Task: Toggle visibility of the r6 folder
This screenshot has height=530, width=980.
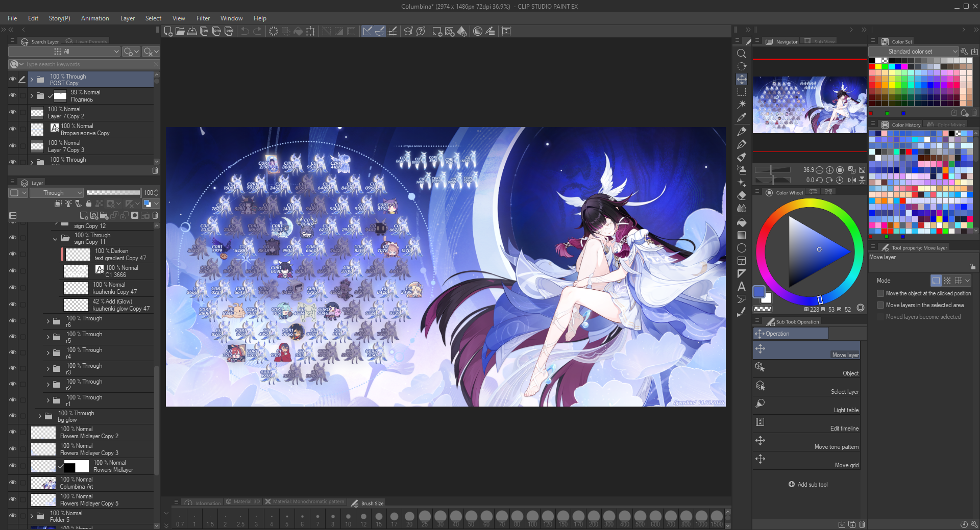Action: [13, 321]
